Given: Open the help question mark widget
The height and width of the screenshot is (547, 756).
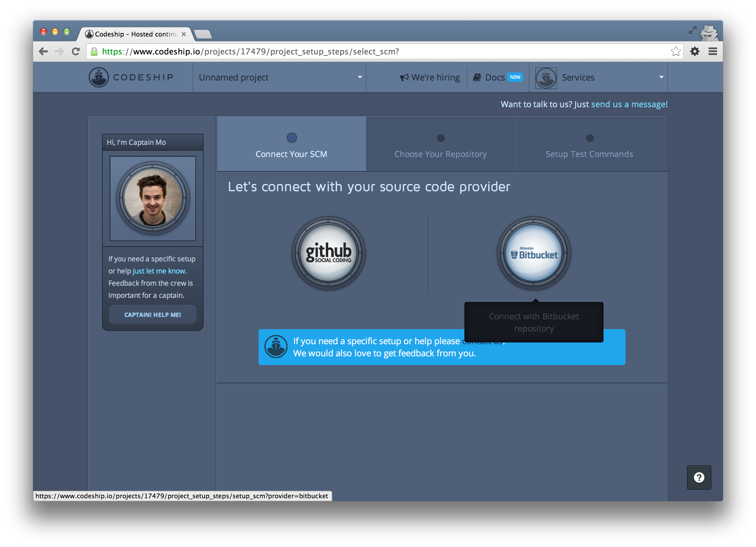Looking at the screenshot, I should [x=699, y=477].
